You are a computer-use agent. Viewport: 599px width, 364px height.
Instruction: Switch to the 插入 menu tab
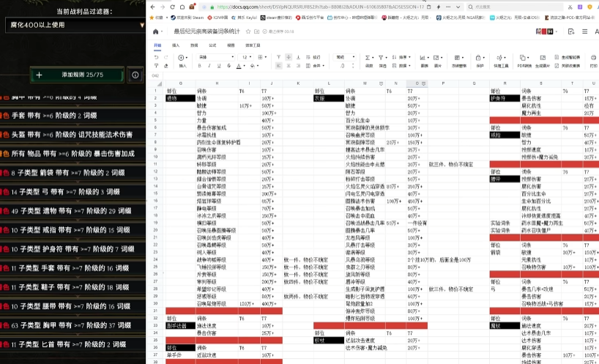(176, 45)
